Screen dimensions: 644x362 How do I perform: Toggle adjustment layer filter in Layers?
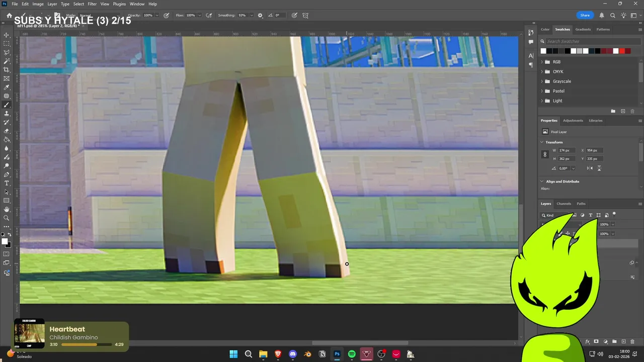(583, 215)
